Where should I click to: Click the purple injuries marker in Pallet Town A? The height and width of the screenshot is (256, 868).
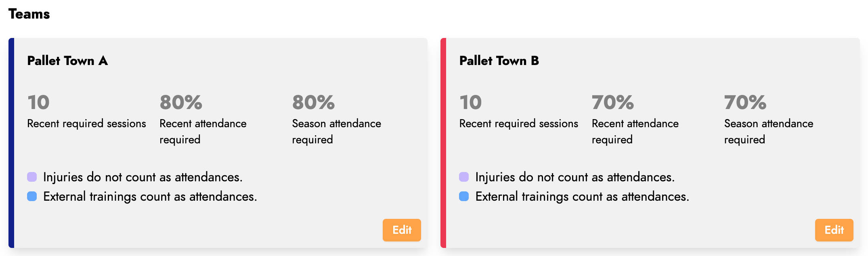[32, 177]
